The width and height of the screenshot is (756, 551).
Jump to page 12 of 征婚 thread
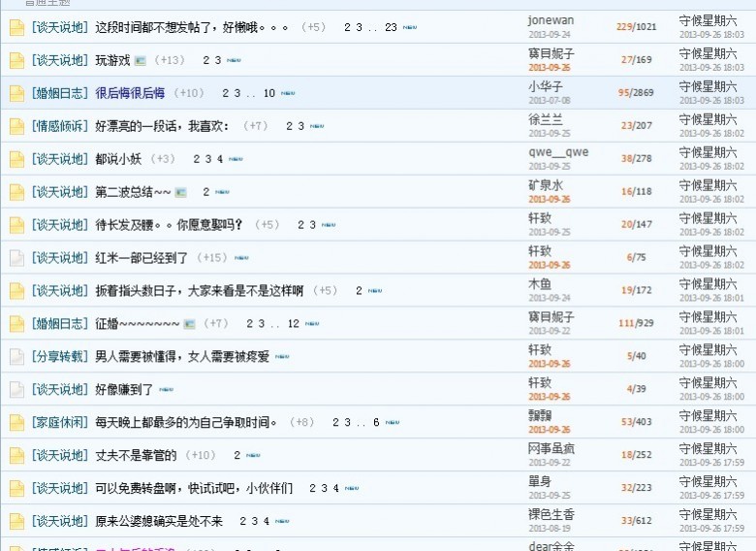point(294,324)
